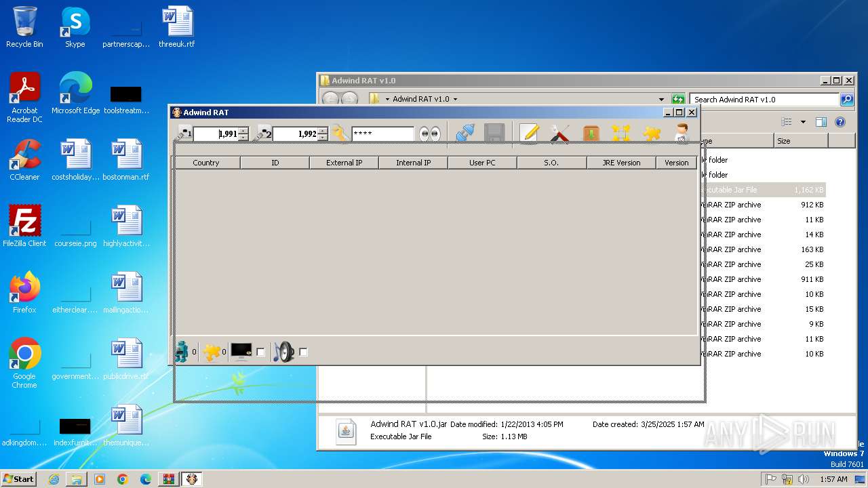Click the floppy disk save icon
The width and height of the screenshot is (868, 488).
click(494, 133)
